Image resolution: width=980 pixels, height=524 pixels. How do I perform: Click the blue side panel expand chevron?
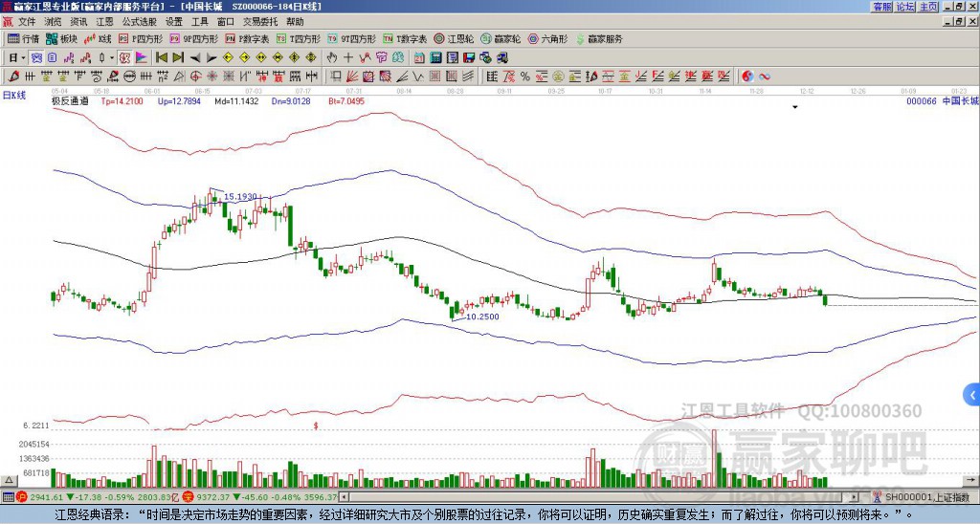point(972,395)
